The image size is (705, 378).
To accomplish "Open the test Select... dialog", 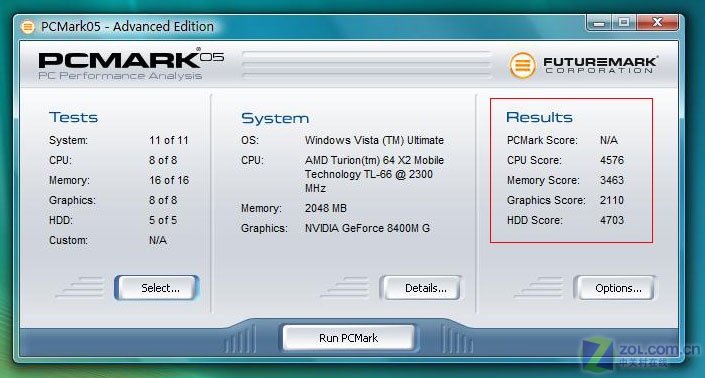I will 156,288.
